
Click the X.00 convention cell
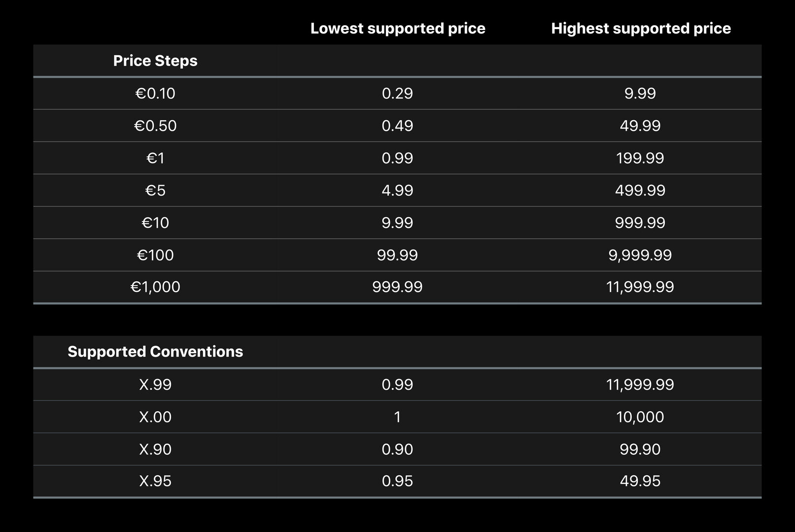click(155, 417)
